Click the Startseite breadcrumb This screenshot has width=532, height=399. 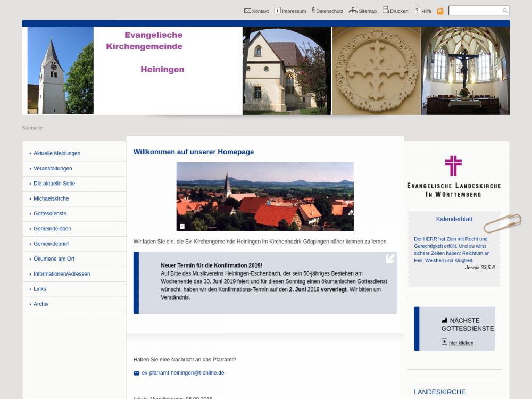click(x=32, y=128)
